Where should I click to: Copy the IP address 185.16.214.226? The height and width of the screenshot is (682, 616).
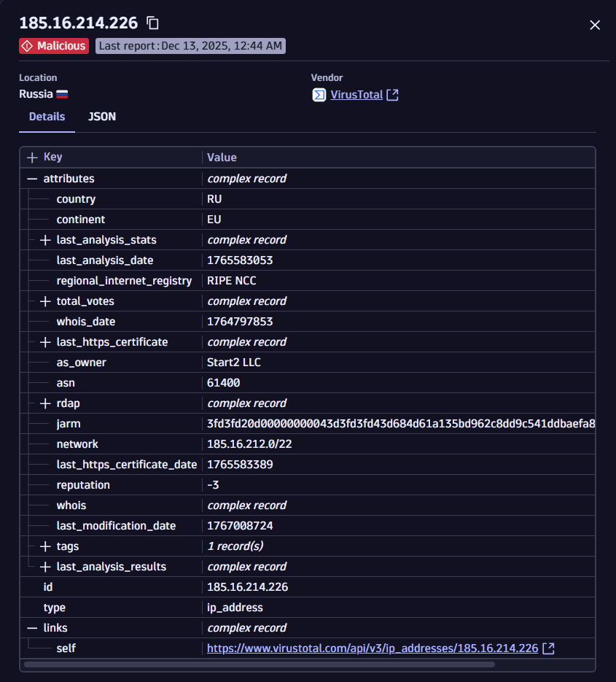(152, 23)
